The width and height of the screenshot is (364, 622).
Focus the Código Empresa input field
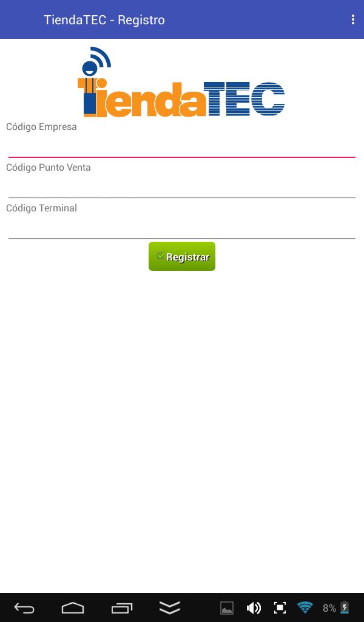click(x=182, y=146)
